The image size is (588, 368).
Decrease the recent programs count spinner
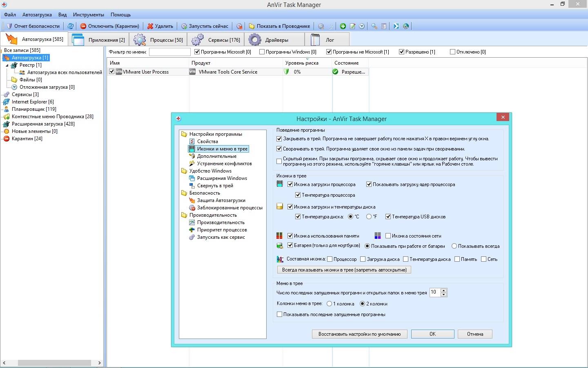point(444,294)
